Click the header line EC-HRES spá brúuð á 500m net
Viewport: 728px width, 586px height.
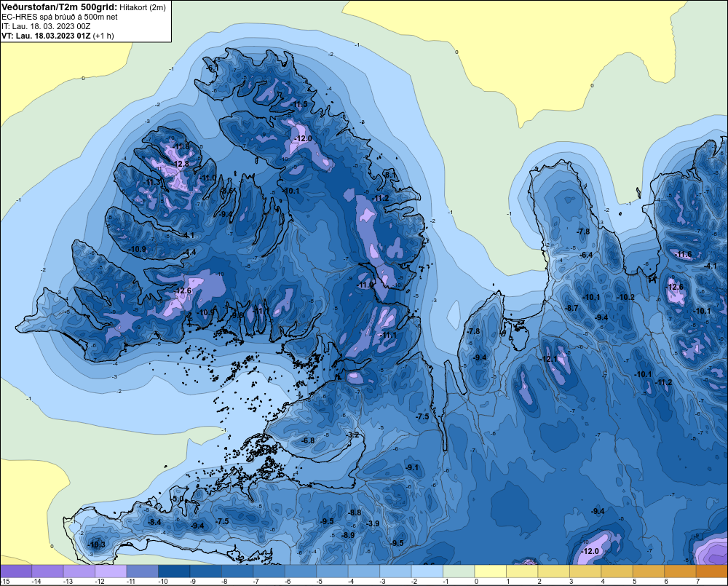click(x=60, y=17)
